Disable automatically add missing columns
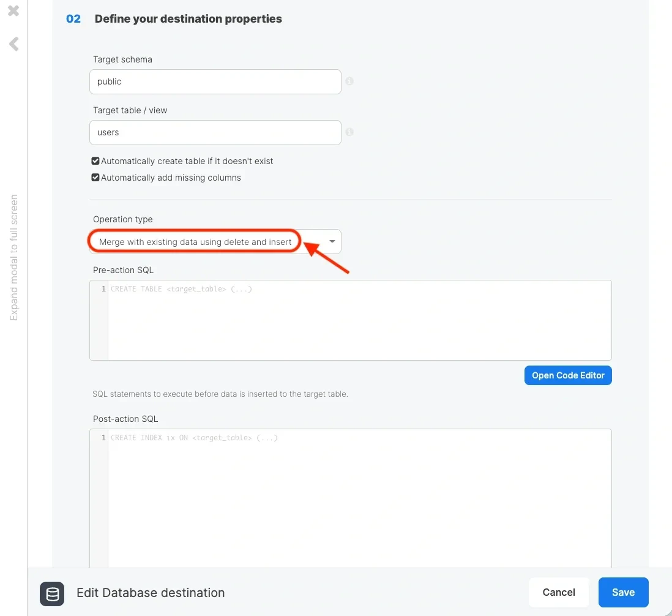Viewport: 672px width, 616px height. (95, 177)
